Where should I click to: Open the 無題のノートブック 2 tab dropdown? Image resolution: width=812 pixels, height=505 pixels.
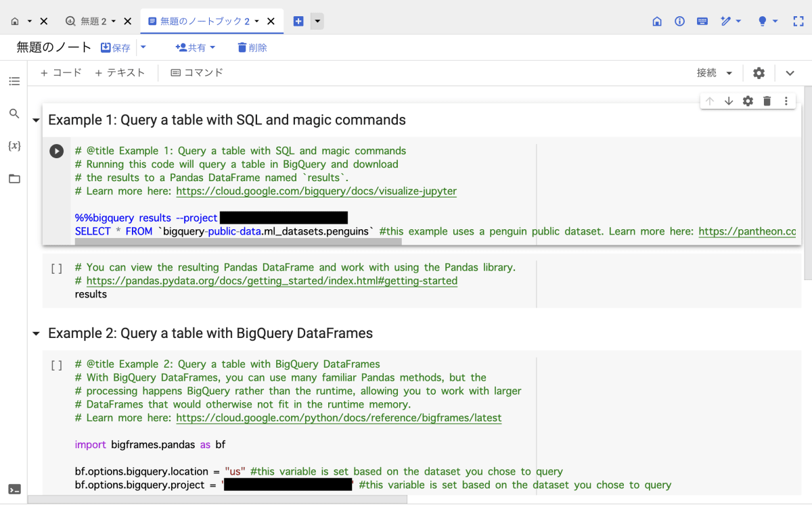pyautogui.click(x=256, y=22)
